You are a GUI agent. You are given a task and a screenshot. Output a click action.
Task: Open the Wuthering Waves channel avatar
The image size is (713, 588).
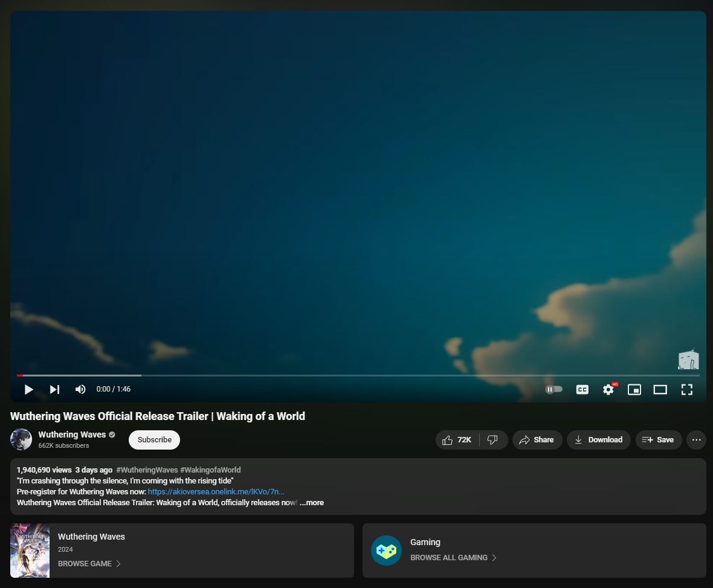[x=21, y=439]
